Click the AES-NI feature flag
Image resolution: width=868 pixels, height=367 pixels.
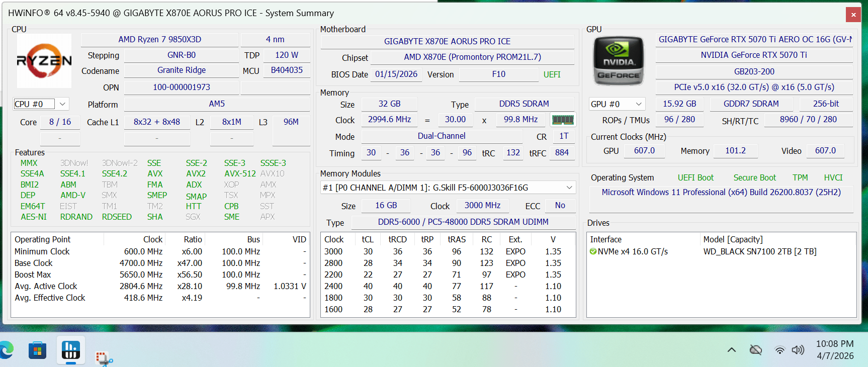pos(34,217)
